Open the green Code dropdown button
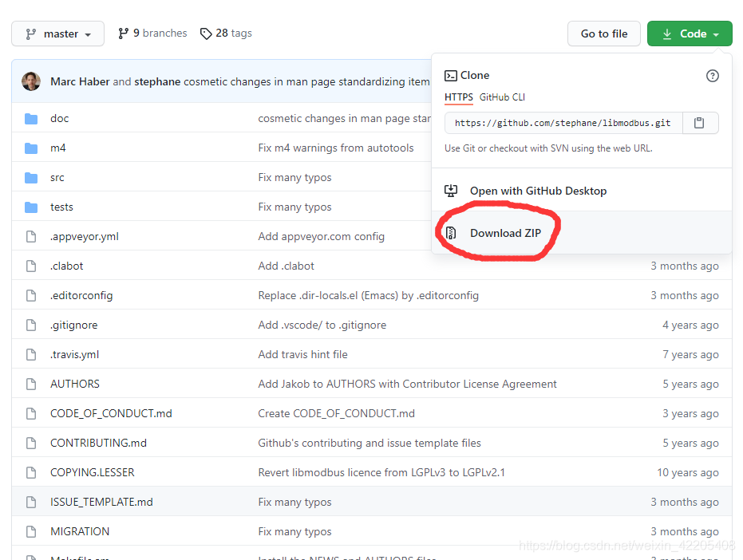This screenshot has height=560, width=743. coord(690,34)
